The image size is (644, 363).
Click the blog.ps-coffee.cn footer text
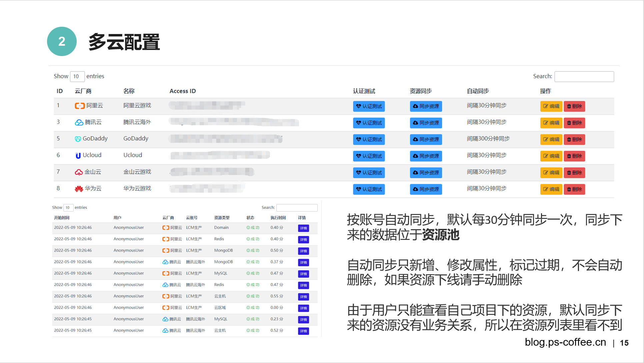(x=565, y=342)
